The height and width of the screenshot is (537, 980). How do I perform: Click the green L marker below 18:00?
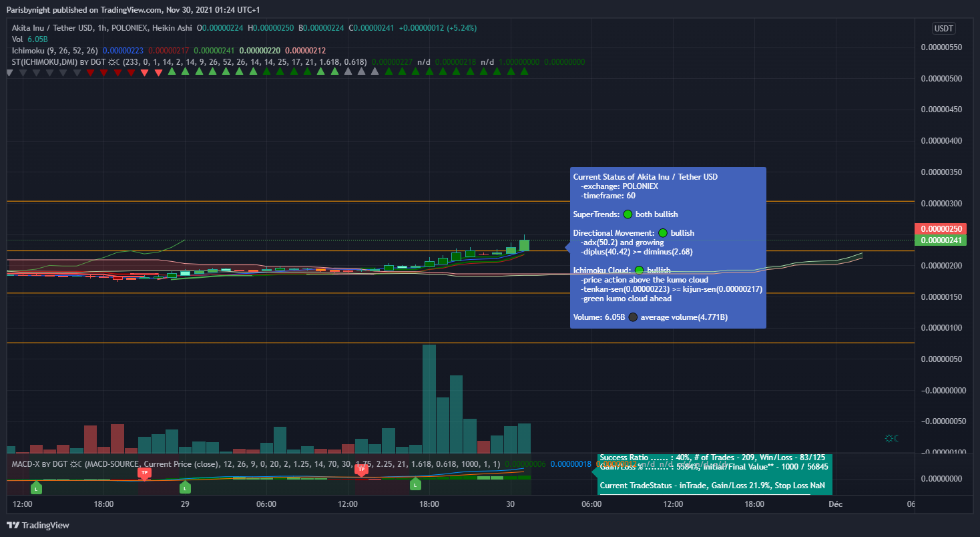415,484
